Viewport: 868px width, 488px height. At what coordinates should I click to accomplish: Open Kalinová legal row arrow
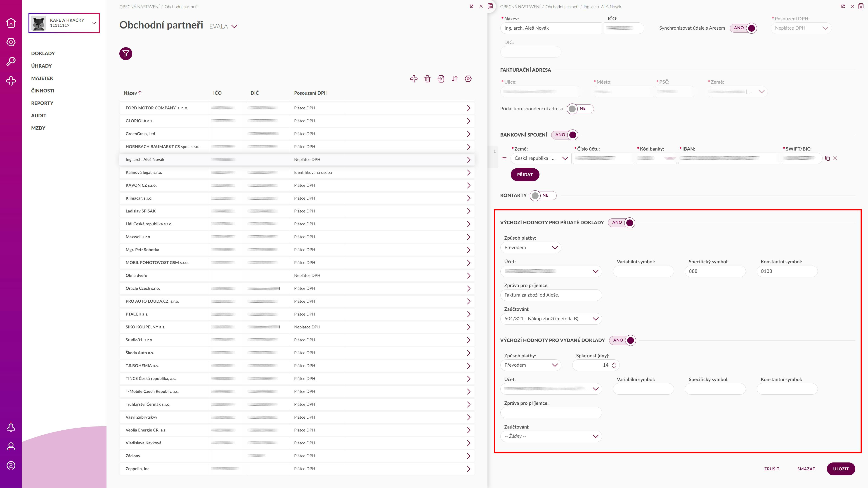pos(468,172)
